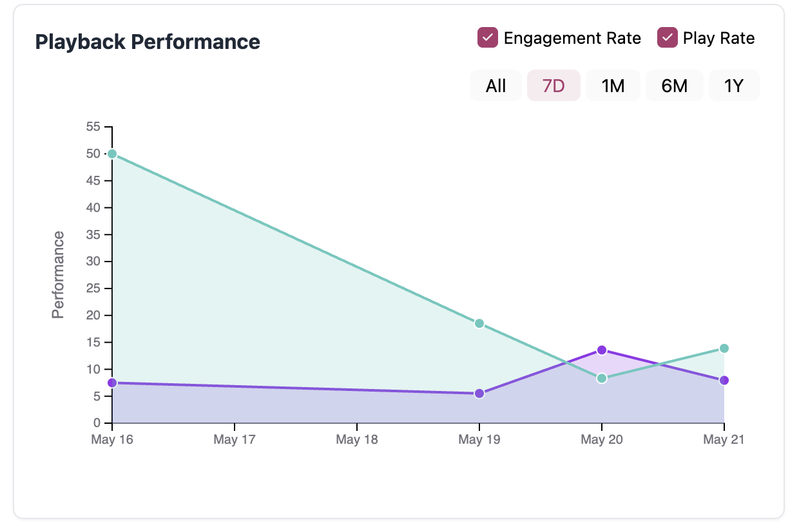799x532 pixels.
Task: Click the purple data point at May 16
Action: click(112, 383)
